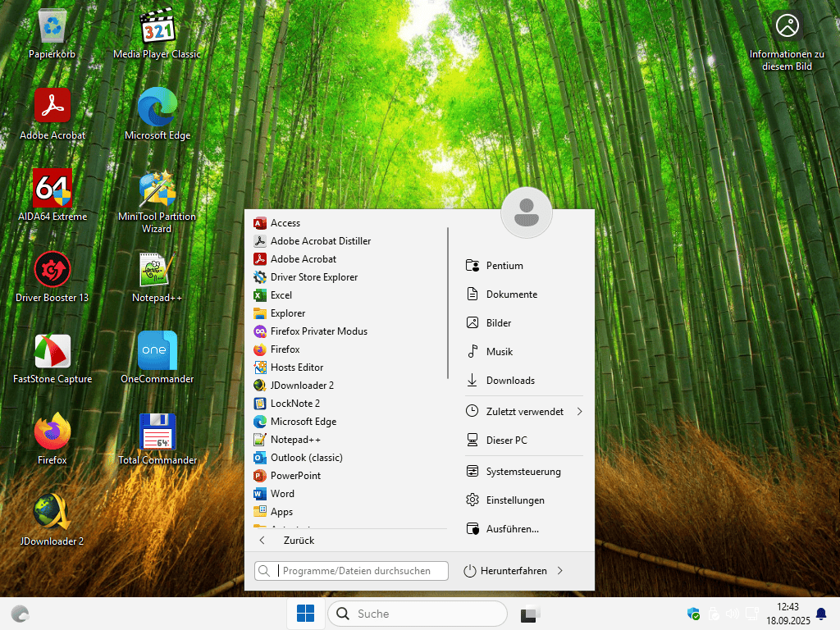840x630 pixels.
Task: Select Hosts Editor in the start menu
Action: point(296,367)
